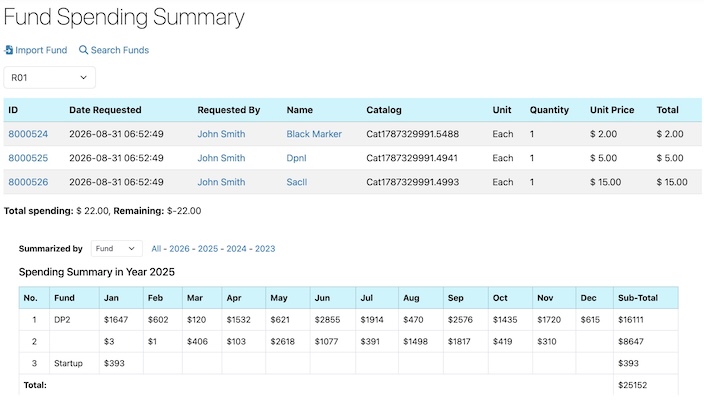Open John Smith in SacII row
Viewport: 704px width, 400px height.
coord(221,182)
